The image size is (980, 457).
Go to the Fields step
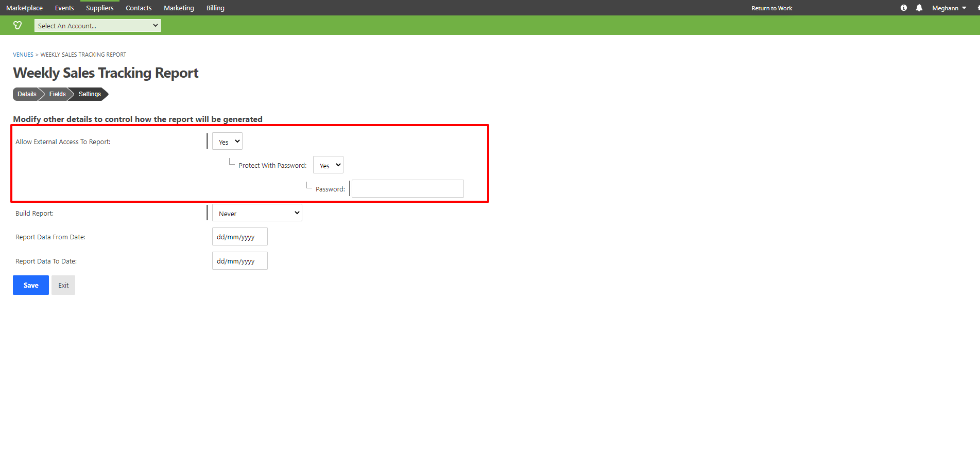(x=57, y=94)
